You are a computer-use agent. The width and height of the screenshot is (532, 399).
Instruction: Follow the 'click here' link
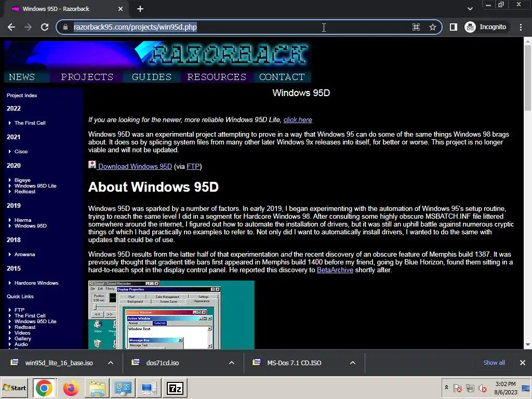point(298,120)
